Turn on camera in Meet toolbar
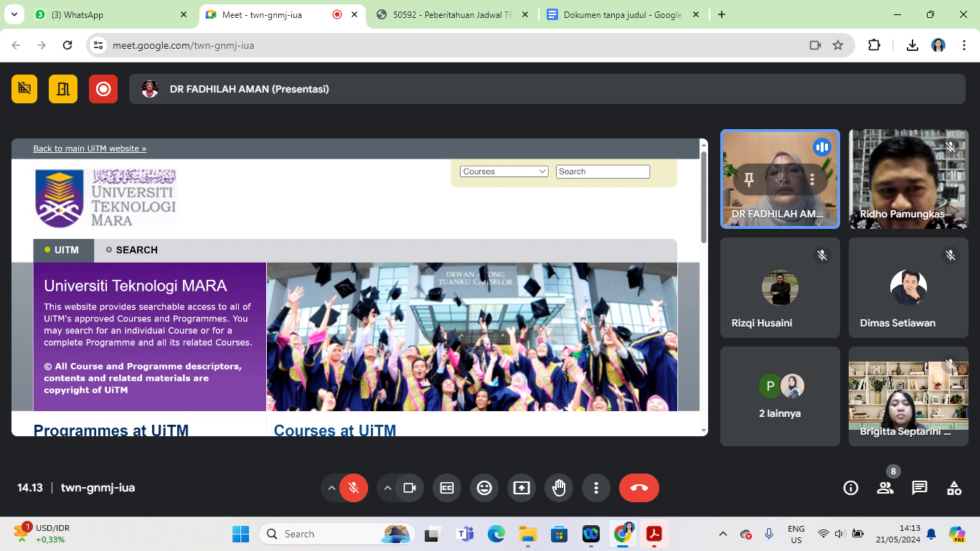The image size is (980, 551). click(x=410, y=488)
